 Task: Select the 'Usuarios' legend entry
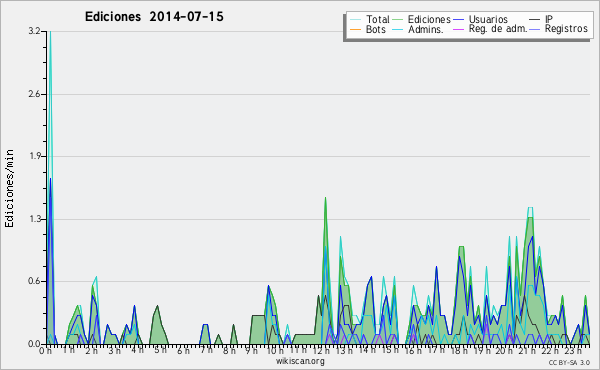point(488,19)
